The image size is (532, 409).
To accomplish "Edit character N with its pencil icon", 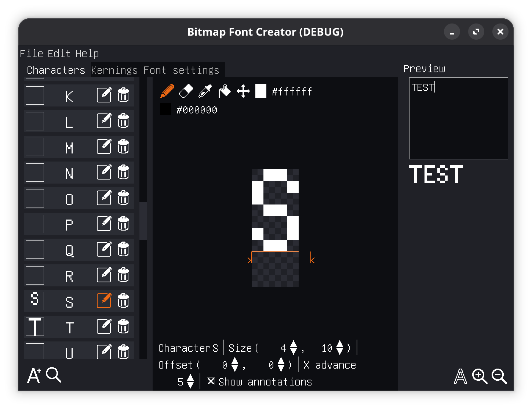I will pyautogui.click(x=104, y=172).
